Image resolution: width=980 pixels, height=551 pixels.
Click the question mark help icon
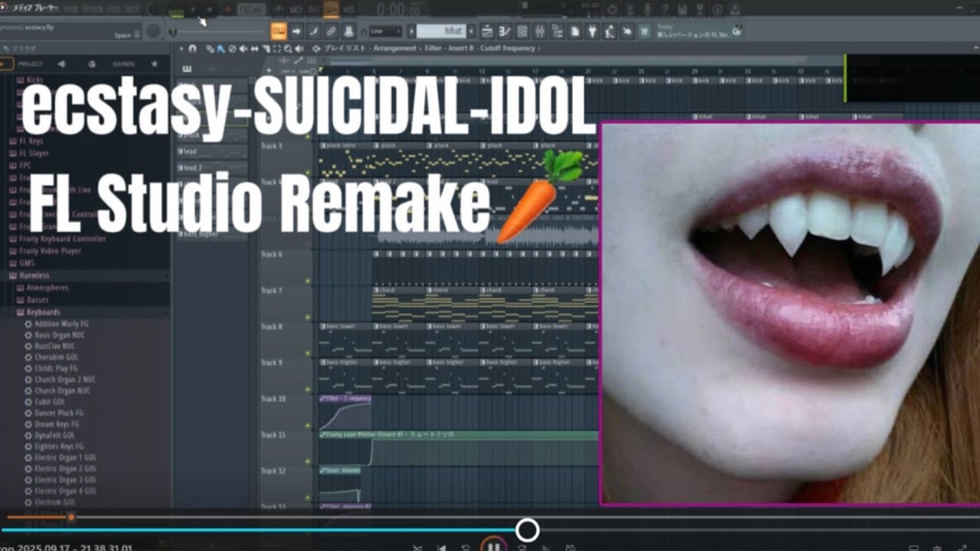pyautogui.click(x=665, y=9)
